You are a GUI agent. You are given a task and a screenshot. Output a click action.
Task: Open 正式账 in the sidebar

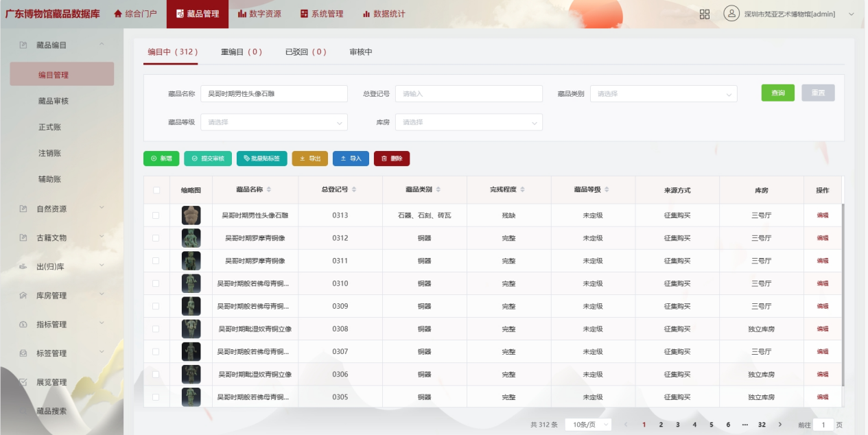(49, 127)
